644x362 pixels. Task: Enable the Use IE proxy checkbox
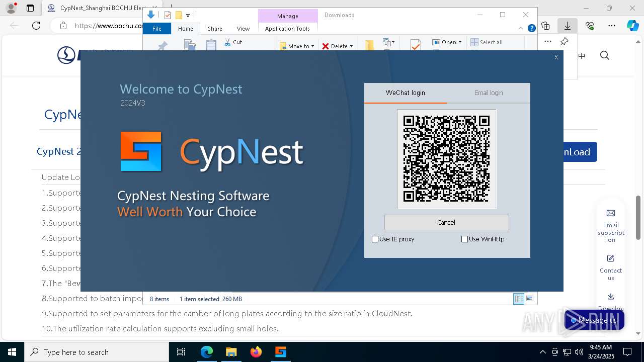tap(375, 239)
